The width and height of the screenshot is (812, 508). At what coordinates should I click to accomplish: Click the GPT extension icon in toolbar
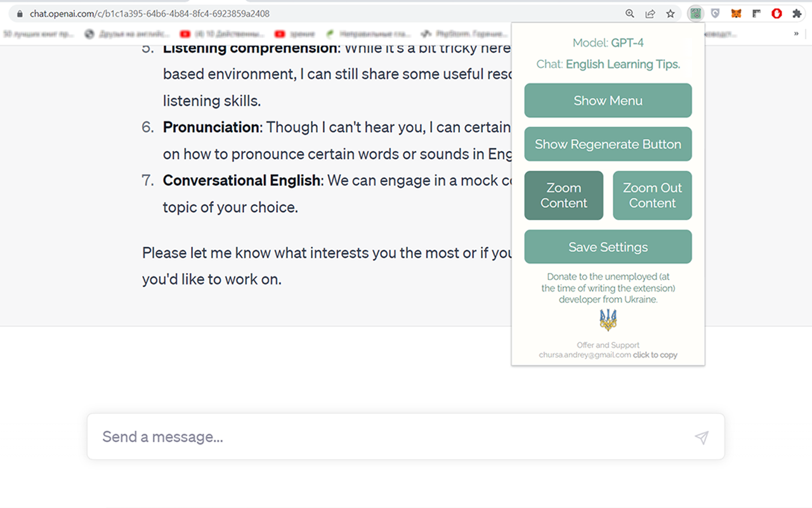pyautogui.click(x=696, y=13)
